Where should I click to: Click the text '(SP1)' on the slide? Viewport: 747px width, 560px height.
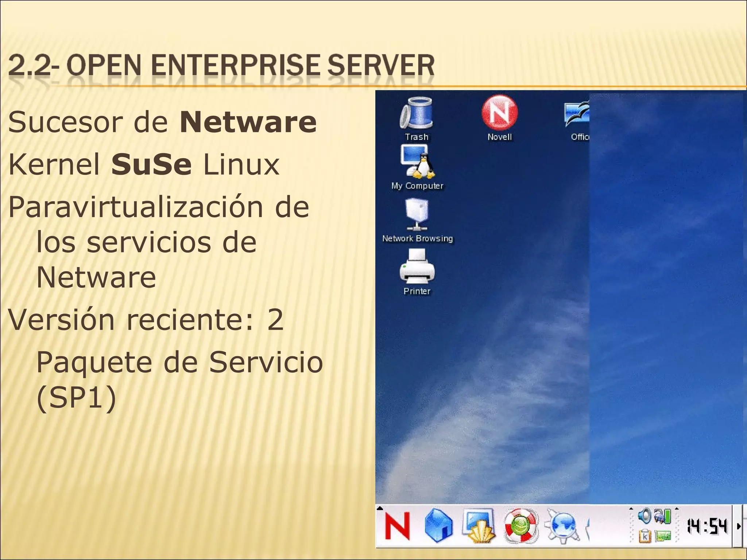click(x=76, y=398)
